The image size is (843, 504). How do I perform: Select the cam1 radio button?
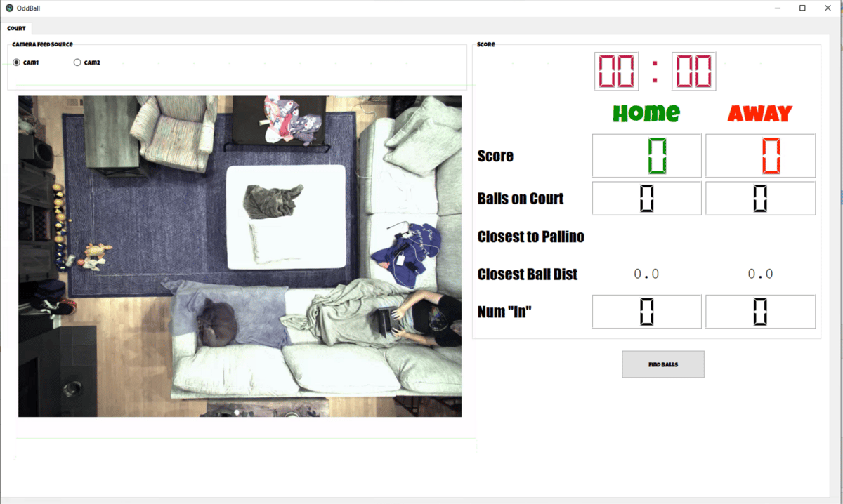pos(25,62)
